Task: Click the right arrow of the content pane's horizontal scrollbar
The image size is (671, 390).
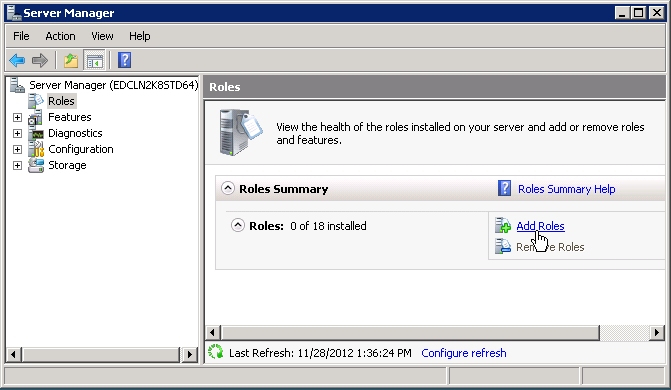Action: (x=657, y=333)
